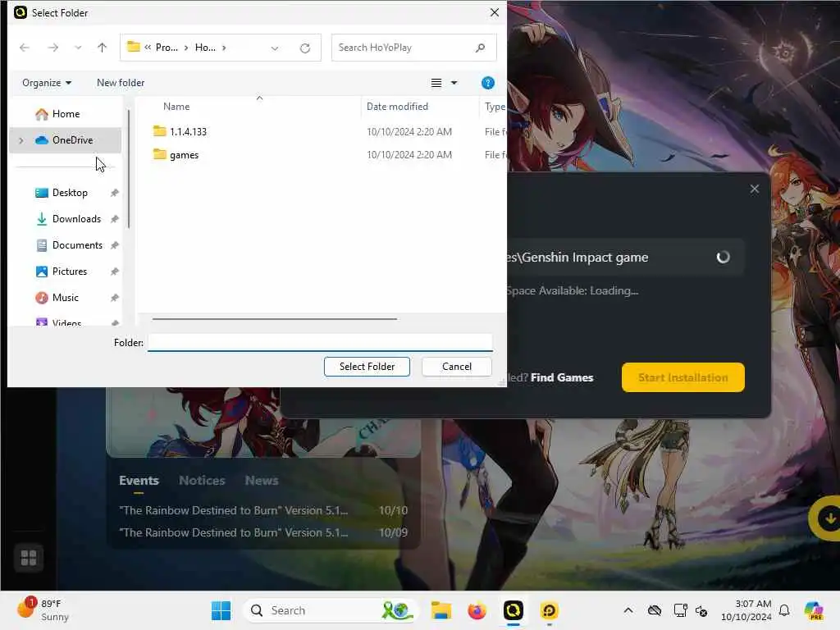Go forward in Select Folder dialog
Viewport: 840px width, 630px height.
pyautogui.click(x=52, y=48)
